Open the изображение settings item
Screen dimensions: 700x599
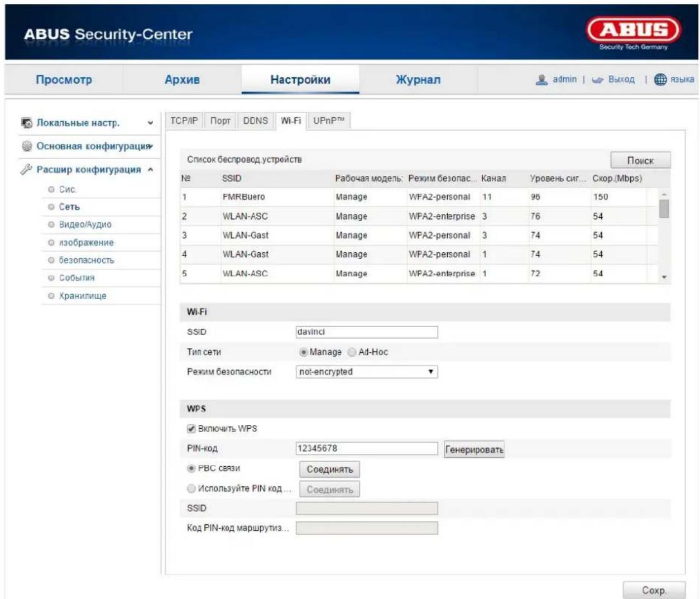tap(86, 242)
